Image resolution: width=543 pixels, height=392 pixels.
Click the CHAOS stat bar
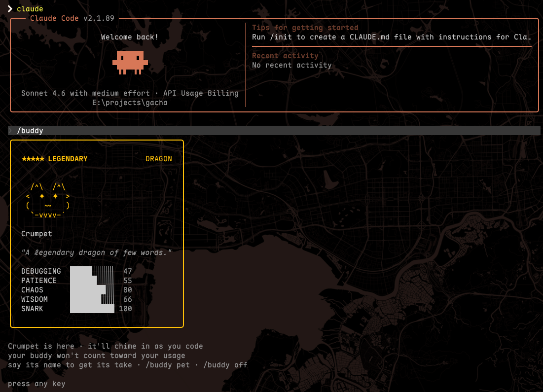[92, 290]
